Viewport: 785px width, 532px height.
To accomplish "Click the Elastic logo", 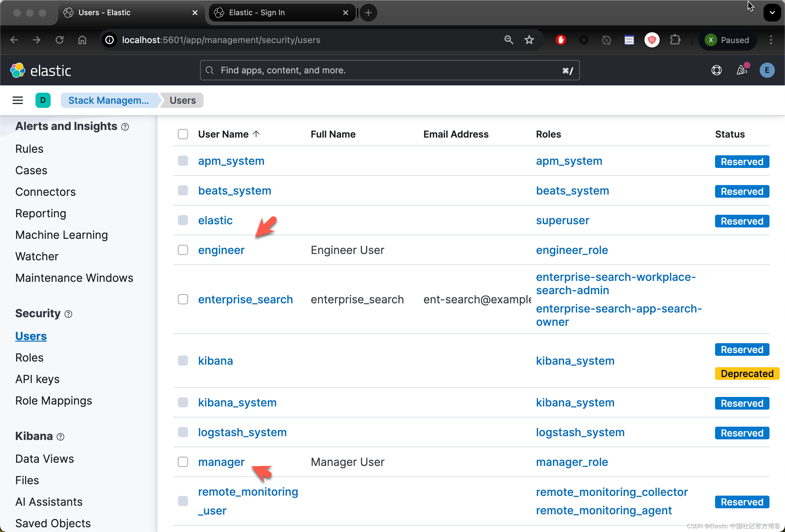I will (41, 70).
